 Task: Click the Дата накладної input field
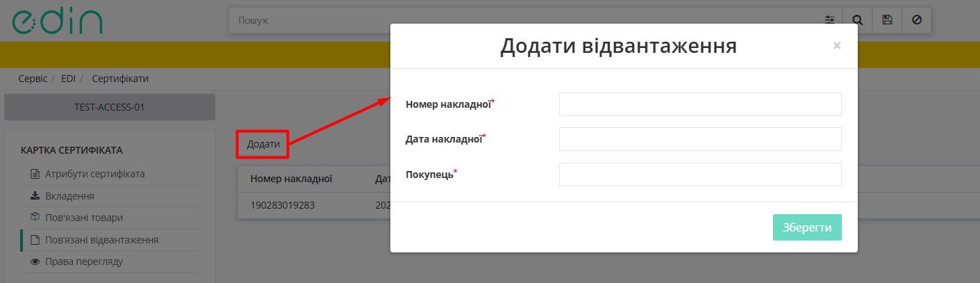pos(700,139)
